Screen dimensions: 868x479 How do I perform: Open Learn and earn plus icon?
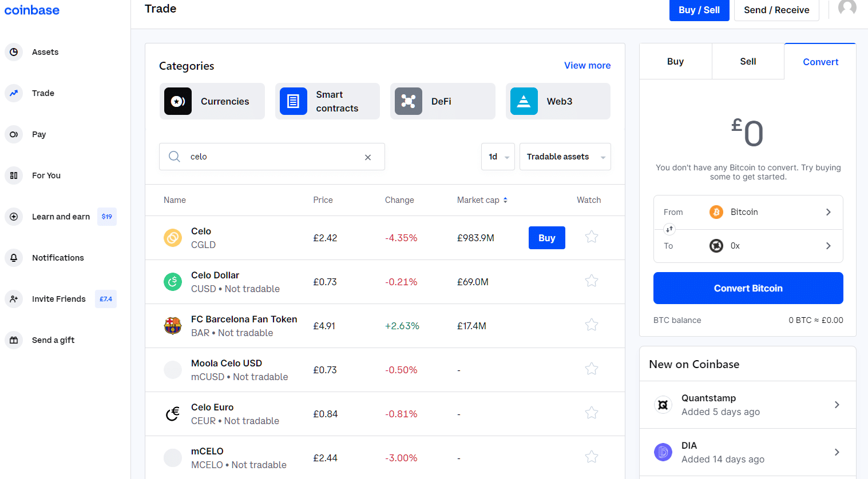pos(14,217)
